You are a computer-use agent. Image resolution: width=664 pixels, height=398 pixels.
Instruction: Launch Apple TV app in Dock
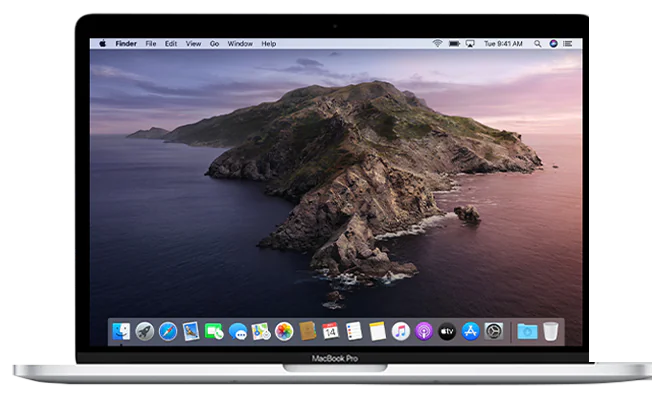447,332
